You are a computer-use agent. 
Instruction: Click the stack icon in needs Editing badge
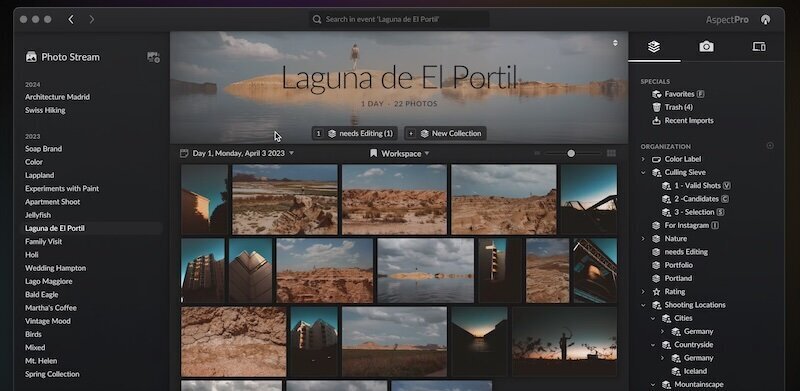332,134
